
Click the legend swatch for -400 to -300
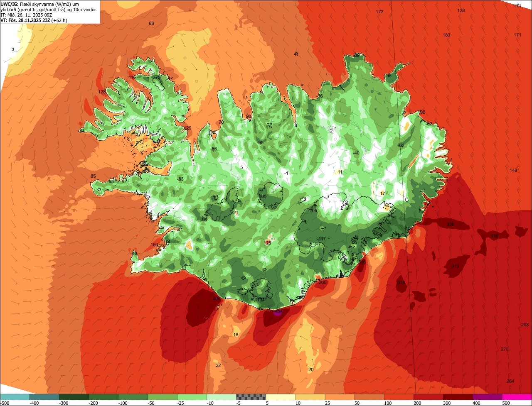(x=44, y=397)
